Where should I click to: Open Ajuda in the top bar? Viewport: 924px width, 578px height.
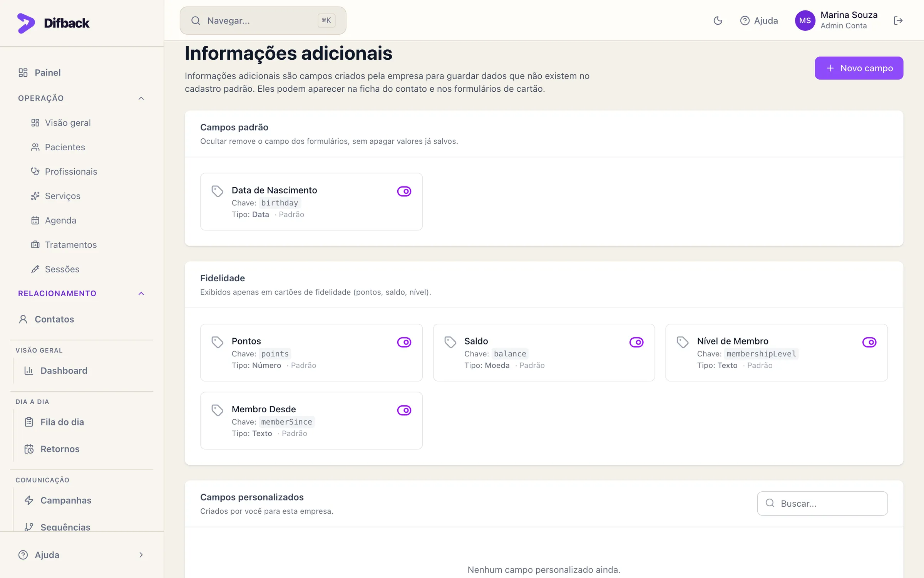pos(759,21)
